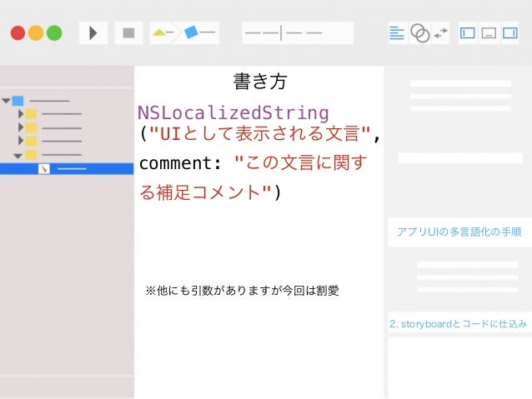Toggle the bottom debug area panel
Screen dimensions: 532x399
point(489,33)
